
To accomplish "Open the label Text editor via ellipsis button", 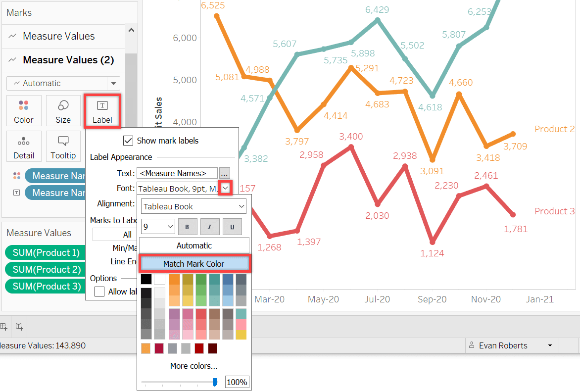I will pos(224,173).
